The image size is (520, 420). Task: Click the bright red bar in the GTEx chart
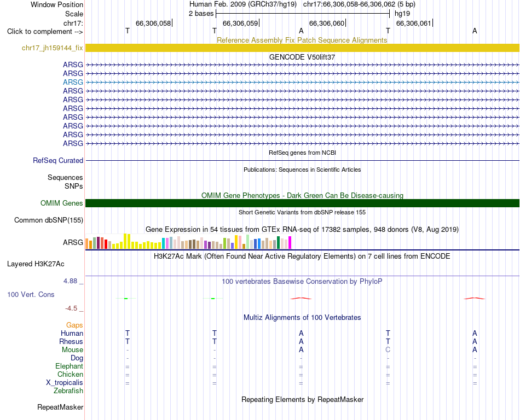106,244
